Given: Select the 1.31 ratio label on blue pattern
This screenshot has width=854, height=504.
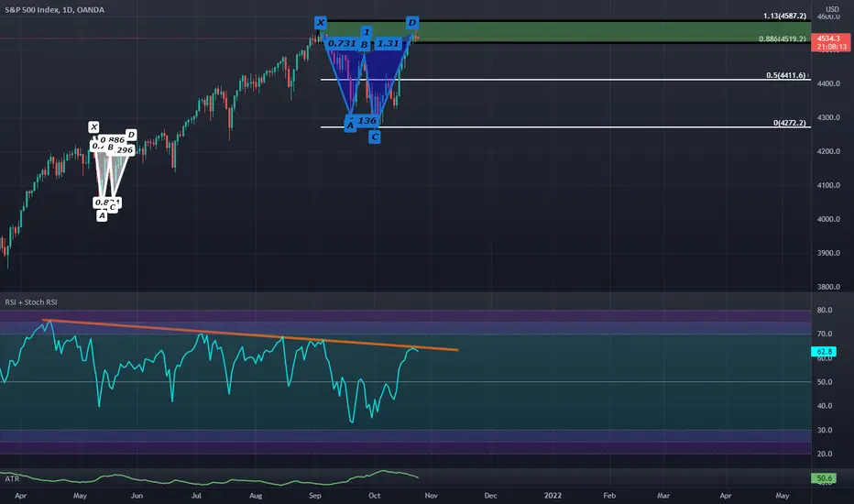Looking at the screenshot, I should click(x=388, y=44).
